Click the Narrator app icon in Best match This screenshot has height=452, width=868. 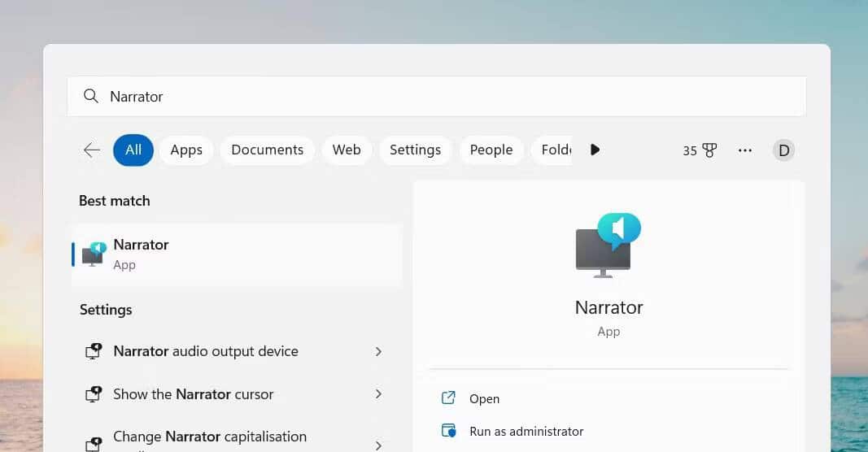(94, 254)
